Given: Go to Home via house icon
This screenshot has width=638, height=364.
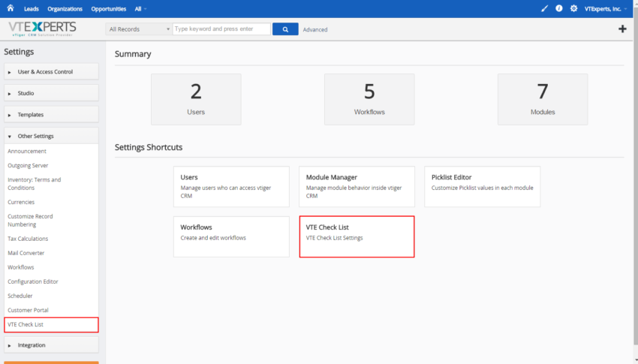Looking at the screenshot, I should point(11,8).
